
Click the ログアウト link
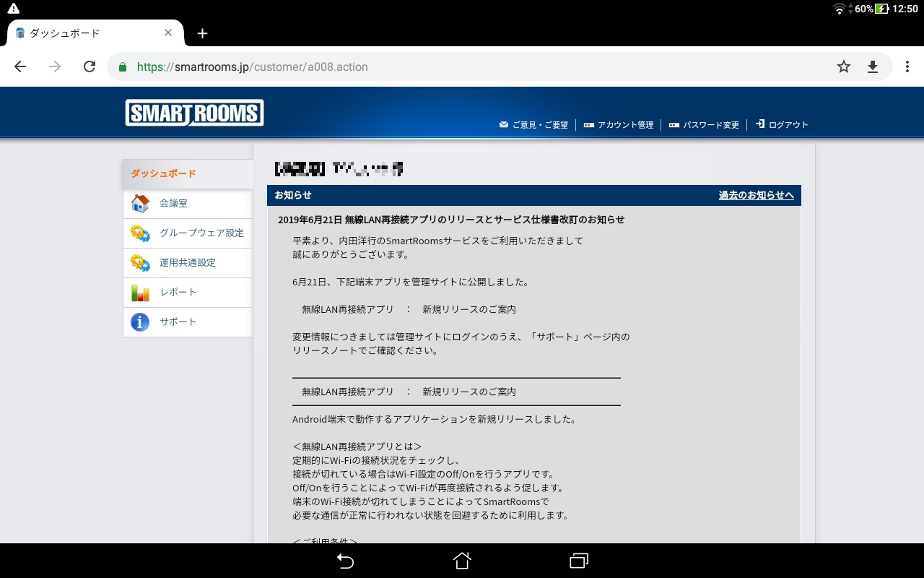click(788, 125)
